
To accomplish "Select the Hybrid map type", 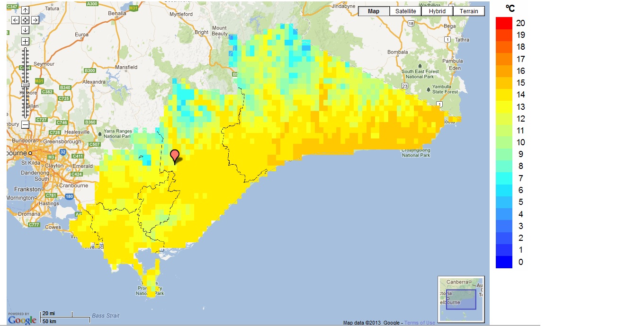I will [437, 11].
